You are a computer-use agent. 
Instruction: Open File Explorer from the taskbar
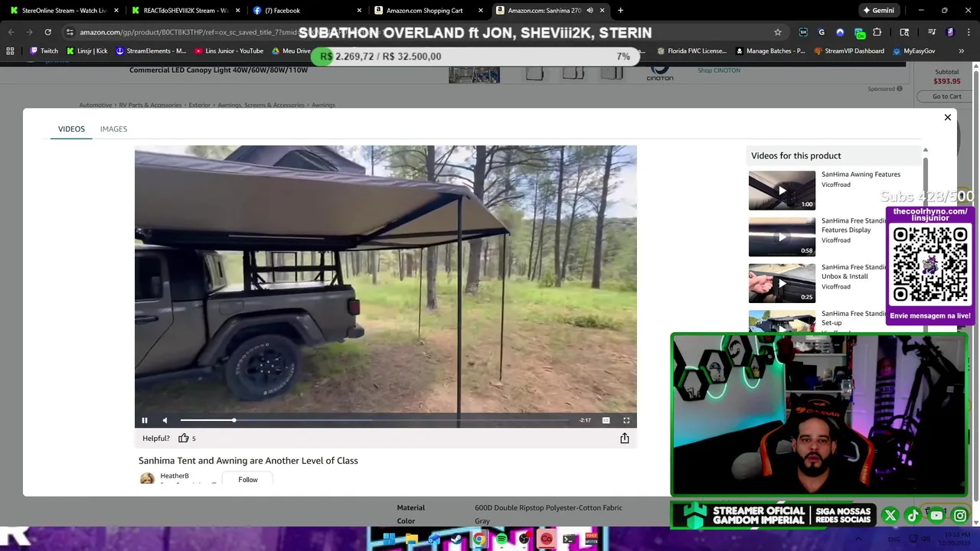click(412, 540)
